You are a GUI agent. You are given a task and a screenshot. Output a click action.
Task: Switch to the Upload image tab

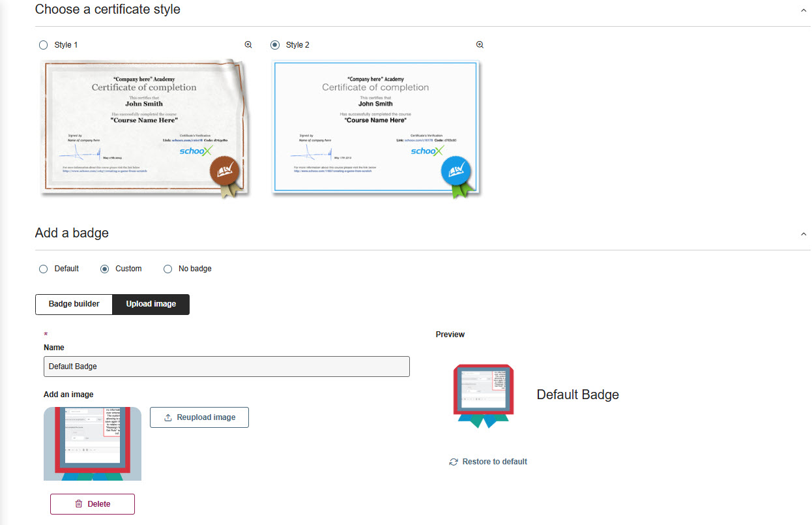(x=151, y=304)
